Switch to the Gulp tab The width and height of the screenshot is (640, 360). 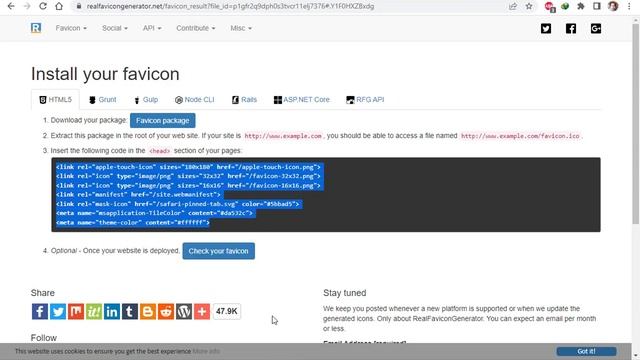point(146,100)
